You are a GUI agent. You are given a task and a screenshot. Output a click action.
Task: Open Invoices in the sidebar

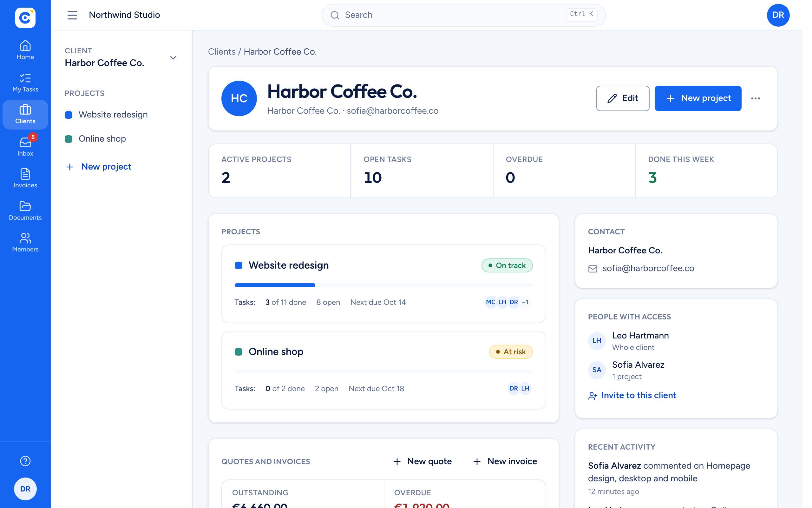(25, 179)
